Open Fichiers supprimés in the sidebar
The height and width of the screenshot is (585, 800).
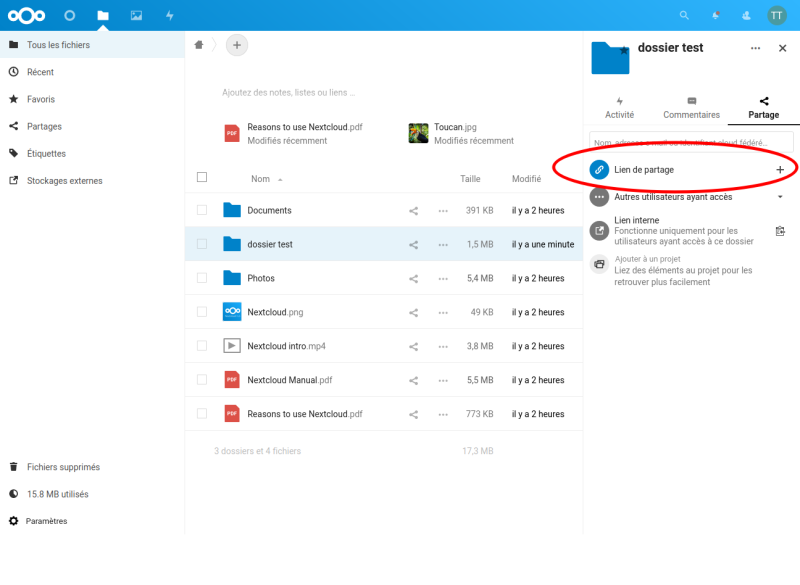coord(63,467)
